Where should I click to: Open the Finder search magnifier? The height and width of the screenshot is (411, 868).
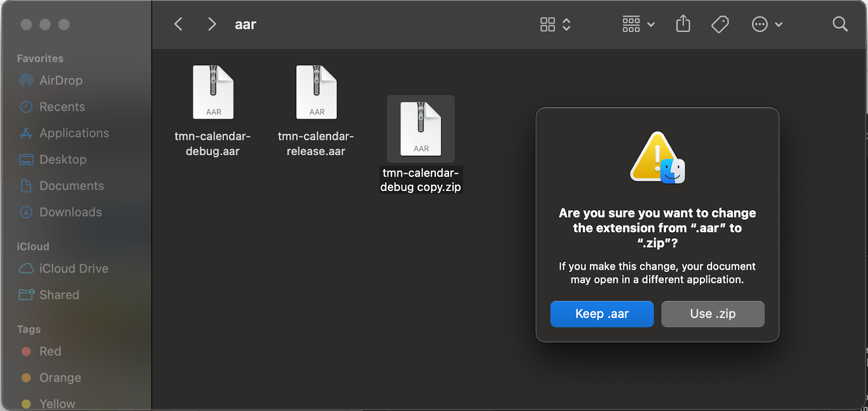pos(840,24)
